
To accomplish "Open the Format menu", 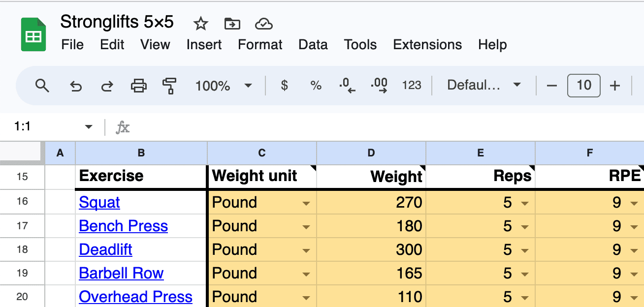I will click(x=260, y=45).
